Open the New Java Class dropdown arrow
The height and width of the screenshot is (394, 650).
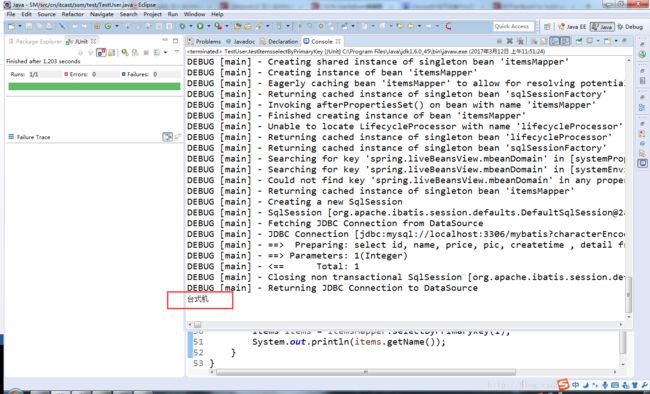[116, 27]
